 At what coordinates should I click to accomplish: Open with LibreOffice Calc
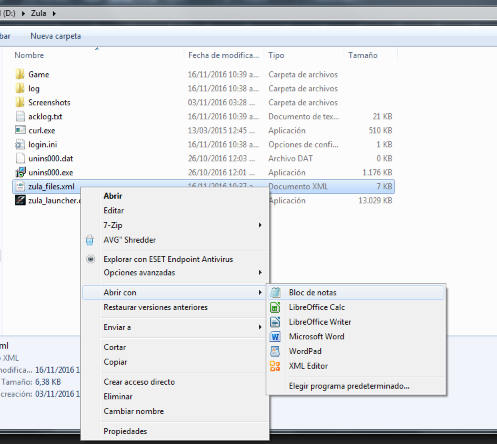356,307
